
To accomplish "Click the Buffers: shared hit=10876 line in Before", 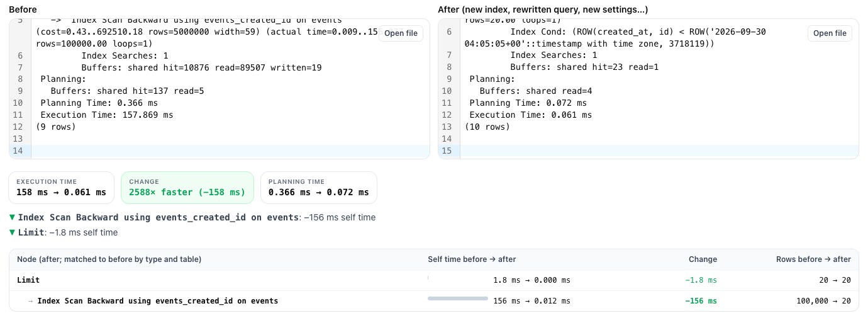I will pos(201,67).
